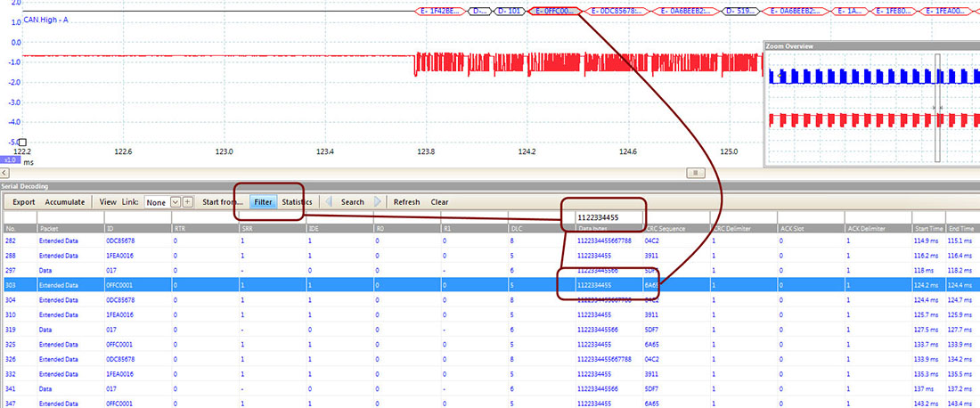Viewport: 980px width, 408px height.
Task: Click the Export button
Action: (x=24, y=202)
